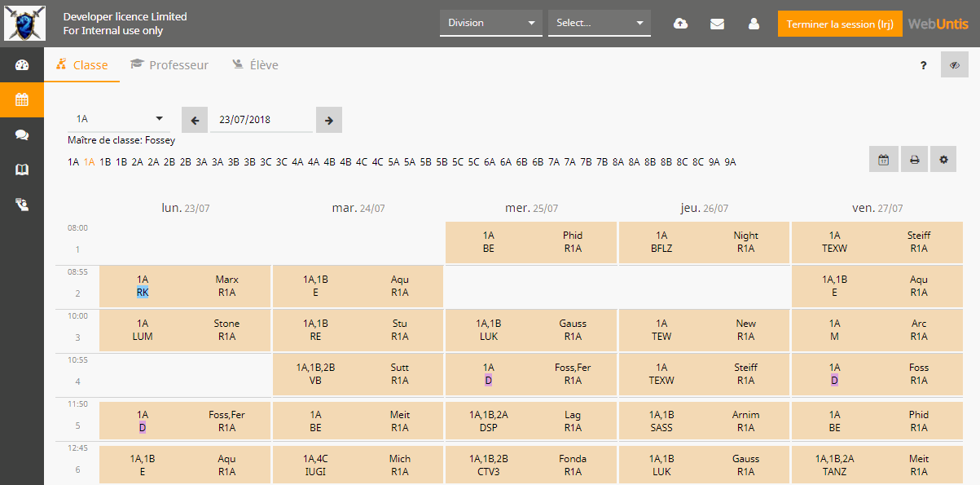The height and width of the screenshot is (485, 980).
Task: Click the print icon above the timetable
Action: [914, 160]
